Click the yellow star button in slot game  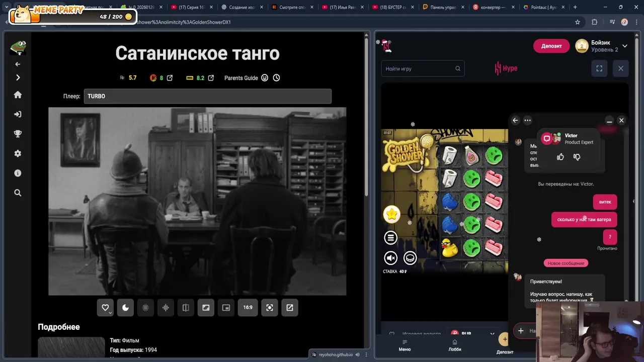coord(391,214)
